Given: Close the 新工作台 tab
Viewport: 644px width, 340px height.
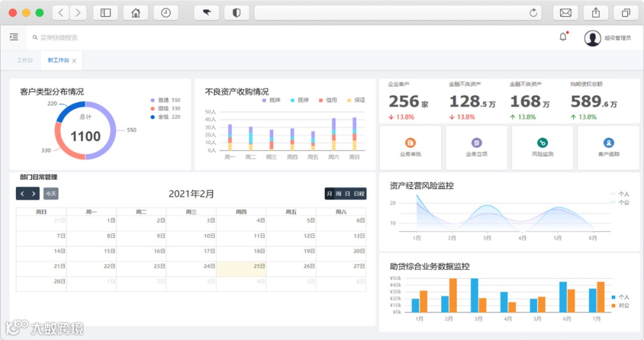Looking at the screenshot, I should (75, 61).
